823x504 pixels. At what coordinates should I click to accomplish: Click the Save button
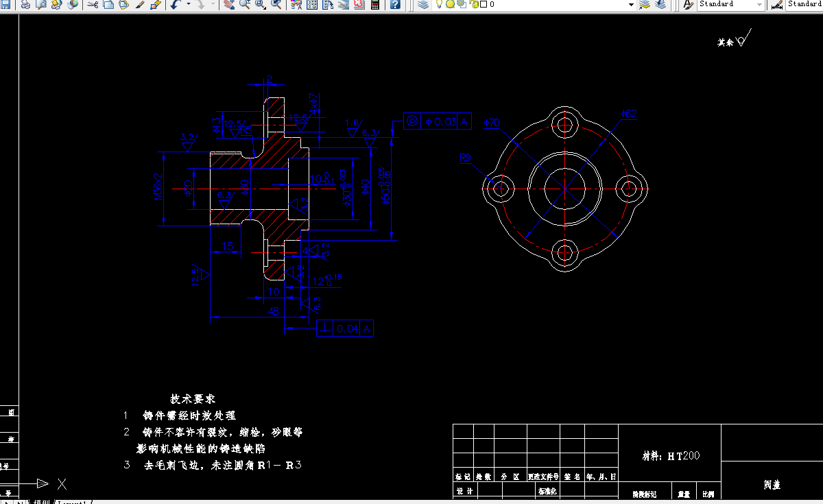coord(5,5)
